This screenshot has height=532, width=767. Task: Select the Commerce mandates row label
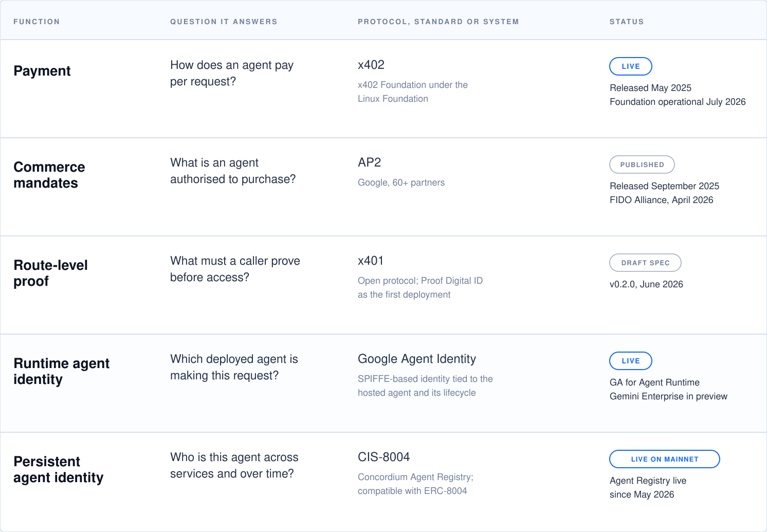(49, 175)
